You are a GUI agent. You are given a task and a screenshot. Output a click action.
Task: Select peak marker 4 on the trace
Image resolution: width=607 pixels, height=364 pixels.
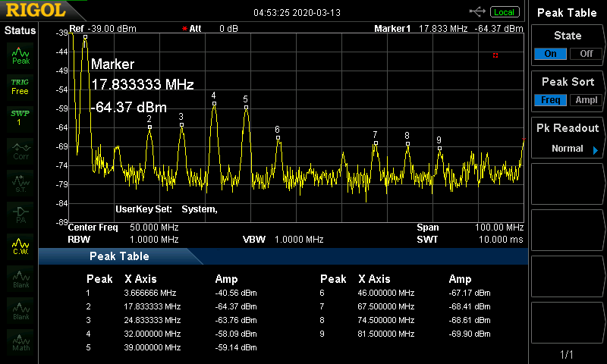tap(214, 103)
